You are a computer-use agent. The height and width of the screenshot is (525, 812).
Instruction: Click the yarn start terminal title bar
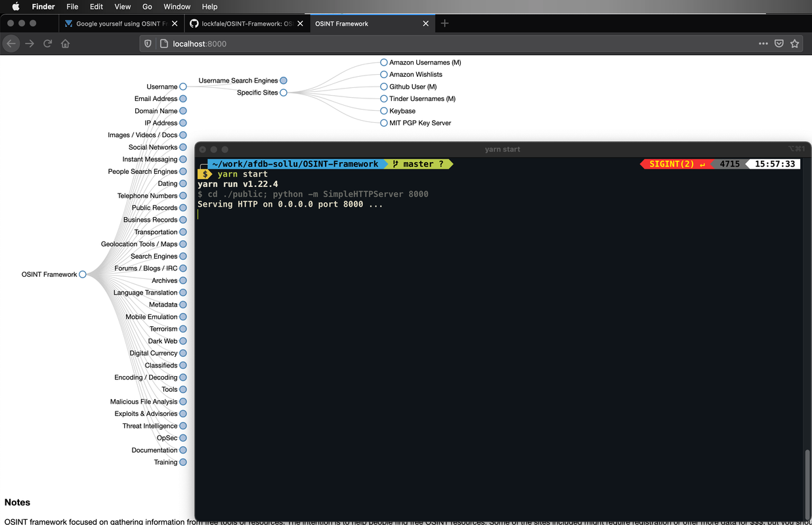click(503, 149)
